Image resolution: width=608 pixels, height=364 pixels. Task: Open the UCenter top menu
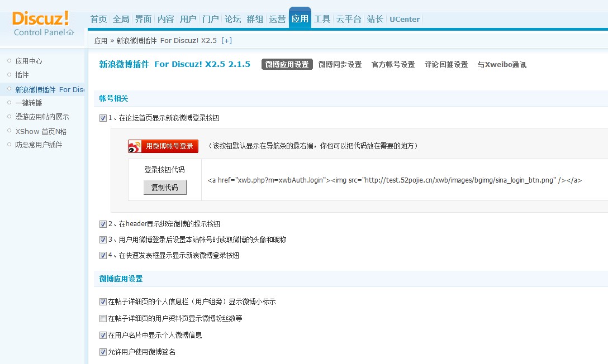click(405, 19)
